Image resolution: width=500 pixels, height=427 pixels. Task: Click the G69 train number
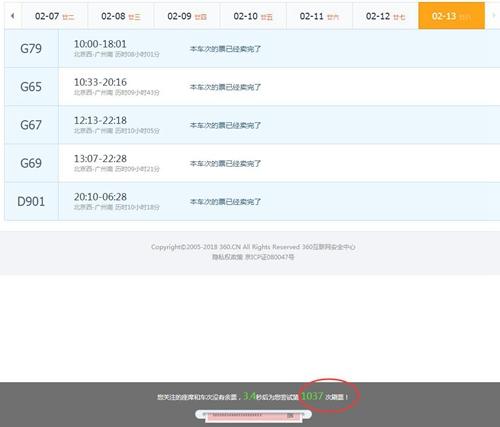point(31,163)
